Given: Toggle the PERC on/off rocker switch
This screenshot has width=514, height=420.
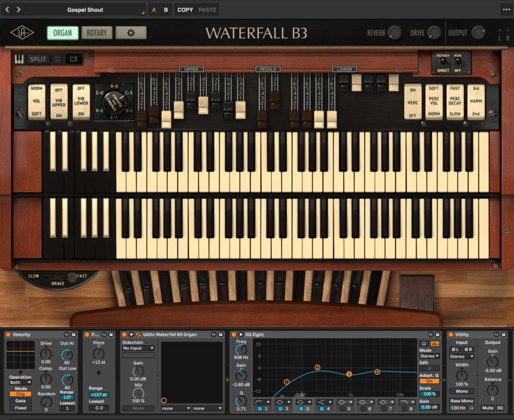Looking at the screenshot, I should [413, 102].
